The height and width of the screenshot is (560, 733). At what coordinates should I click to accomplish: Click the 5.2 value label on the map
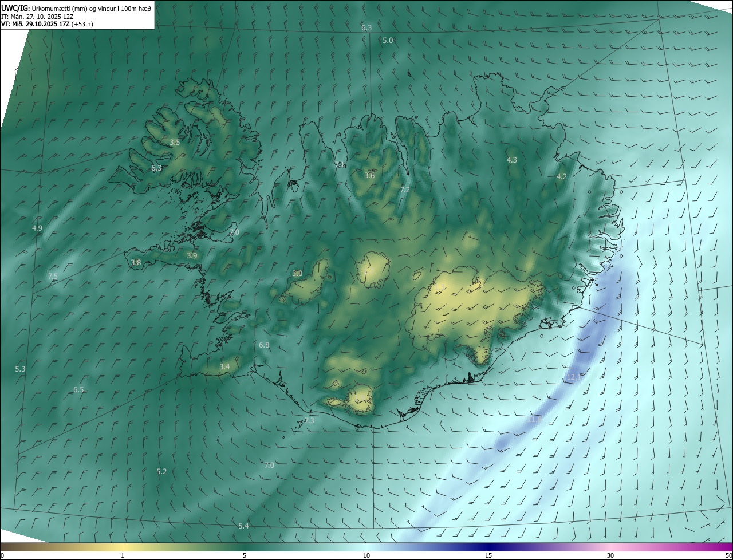coord(161,471)
